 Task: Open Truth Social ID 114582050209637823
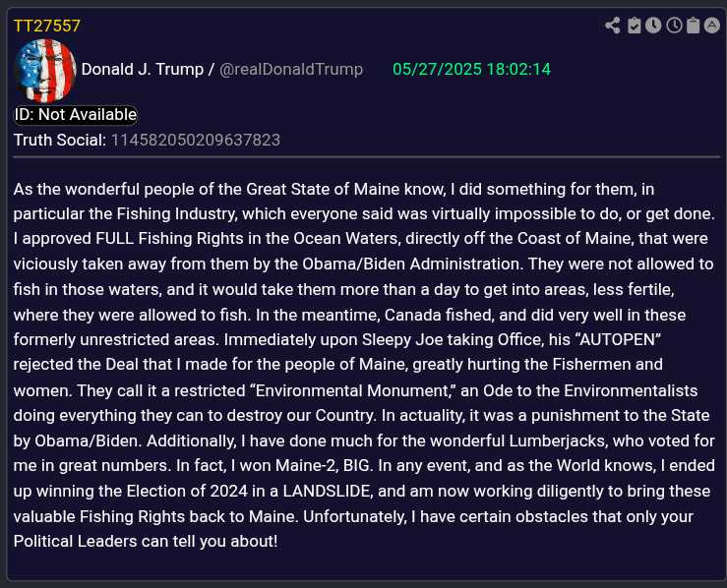[195, 140]
